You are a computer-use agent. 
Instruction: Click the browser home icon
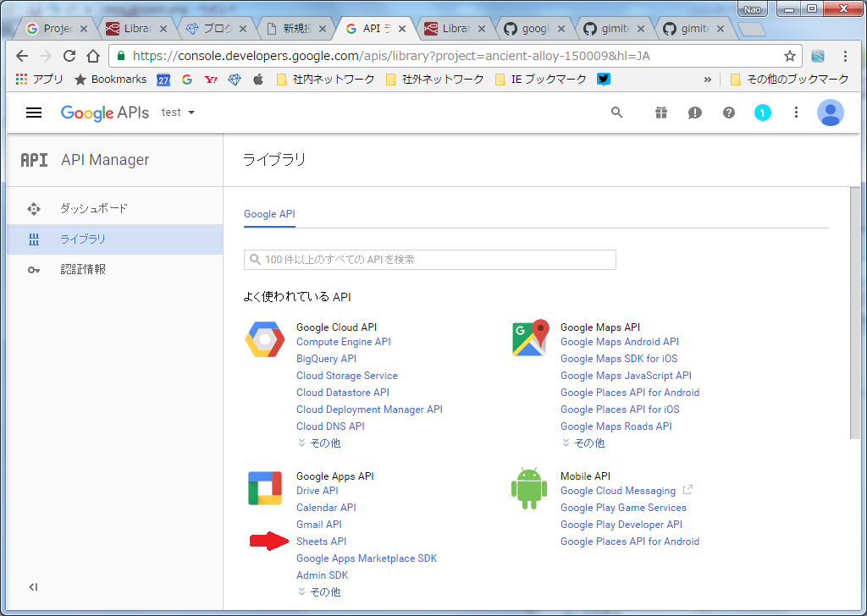(93, 56)
